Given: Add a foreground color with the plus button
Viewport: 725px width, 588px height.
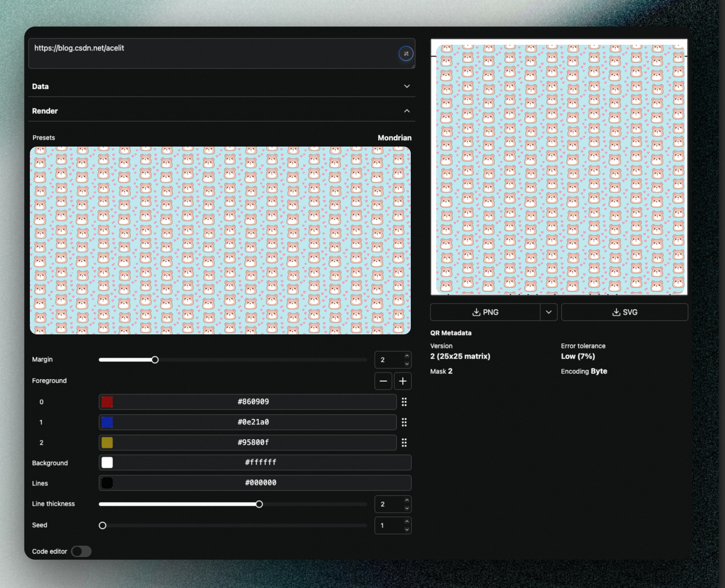Looking at the screenshot, I should click(403, 381).
